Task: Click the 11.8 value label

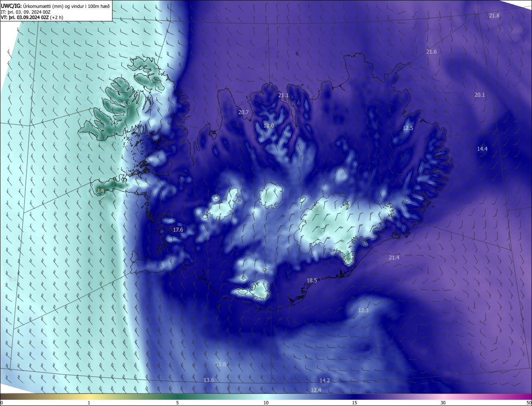Action: point(221,364)
